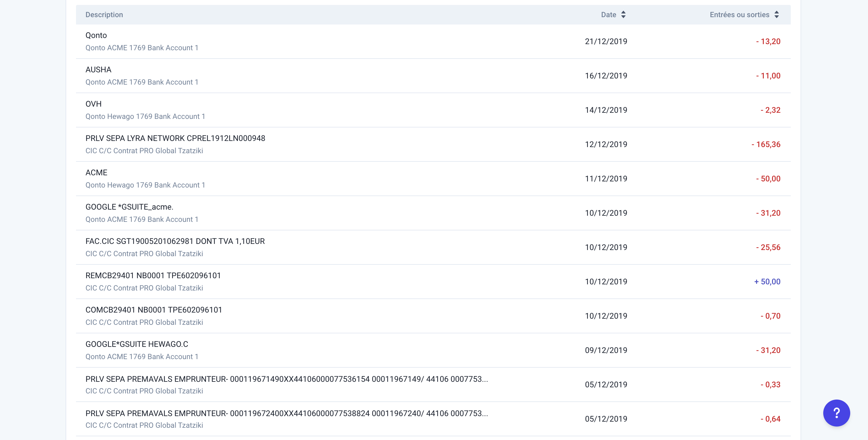Open PREMAVALS transaction ending 77536154

[x=433, y=385]
